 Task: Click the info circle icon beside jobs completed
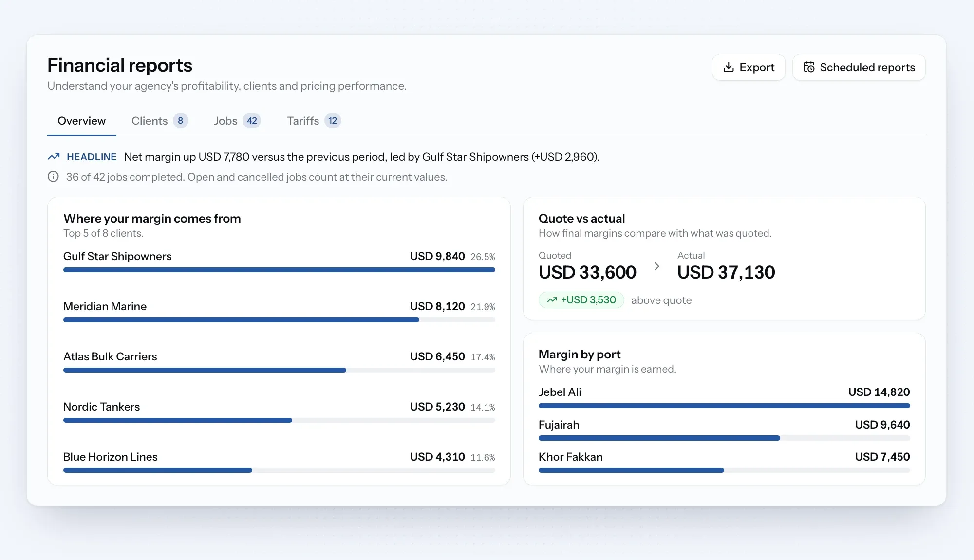click(x=53, y=177)
